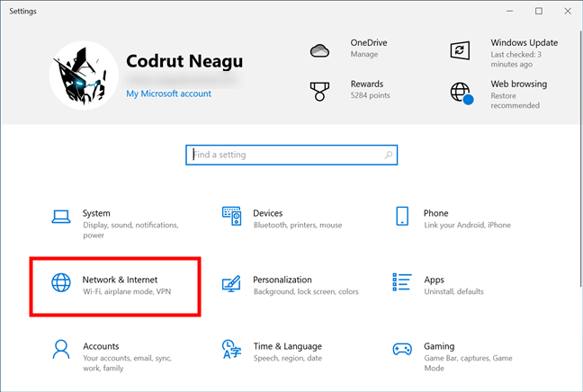The height and width of the screenshot is (392, 583).
Task: Click Web browsing Restore recommended text
Action: click(515, 101)
